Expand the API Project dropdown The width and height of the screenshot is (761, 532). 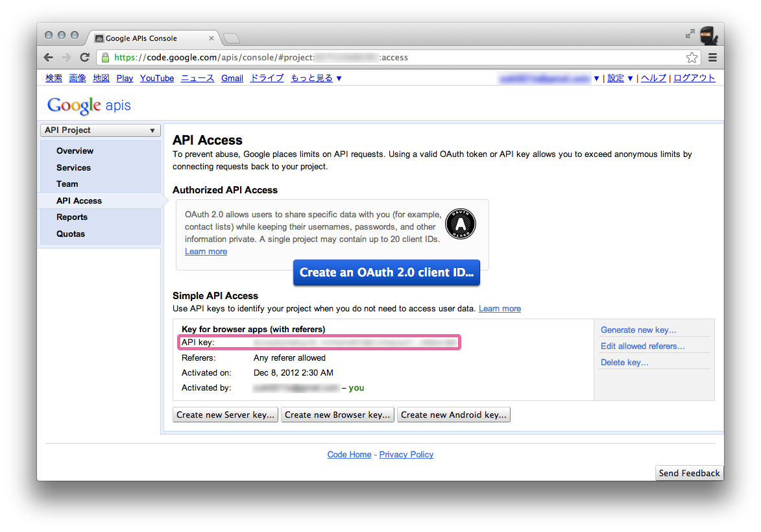101,130
